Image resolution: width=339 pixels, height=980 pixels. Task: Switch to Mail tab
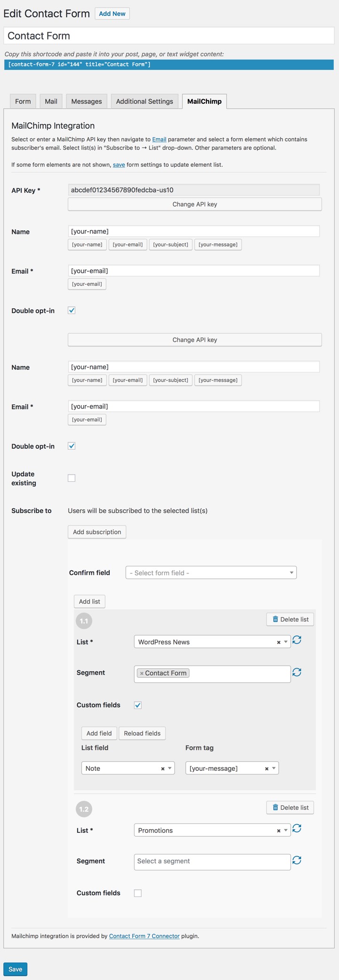click(51, 102)
